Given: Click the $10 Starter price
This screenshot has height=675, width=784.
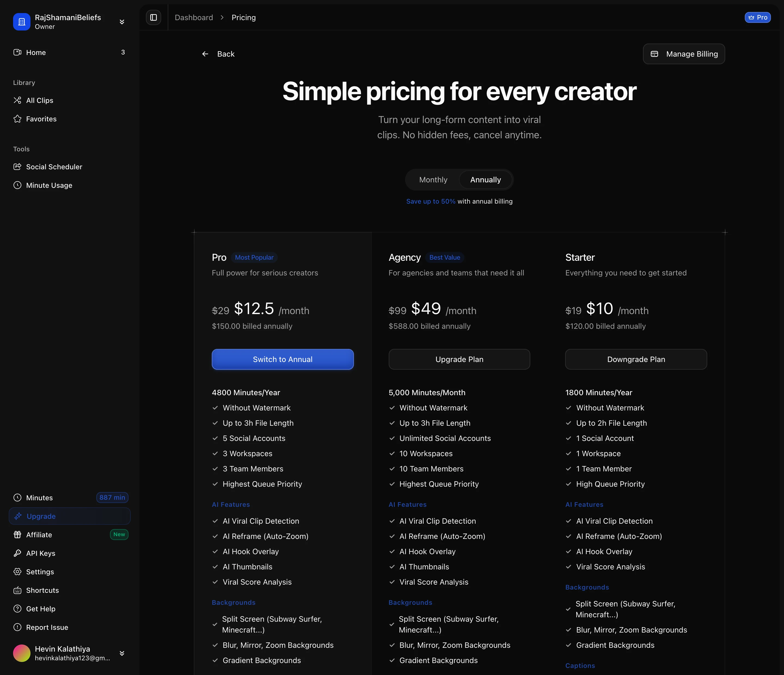Looking at the screenshot, I should point(600,308).
